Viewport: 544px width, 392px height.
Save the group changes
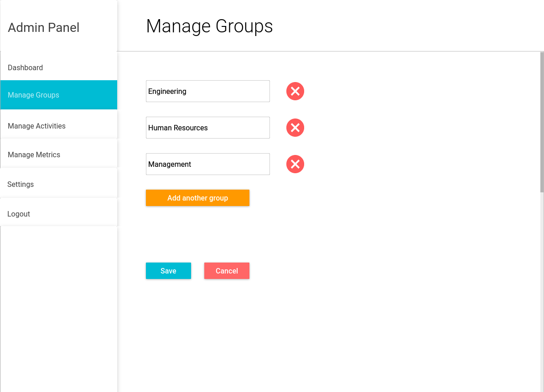pos(168,271)
